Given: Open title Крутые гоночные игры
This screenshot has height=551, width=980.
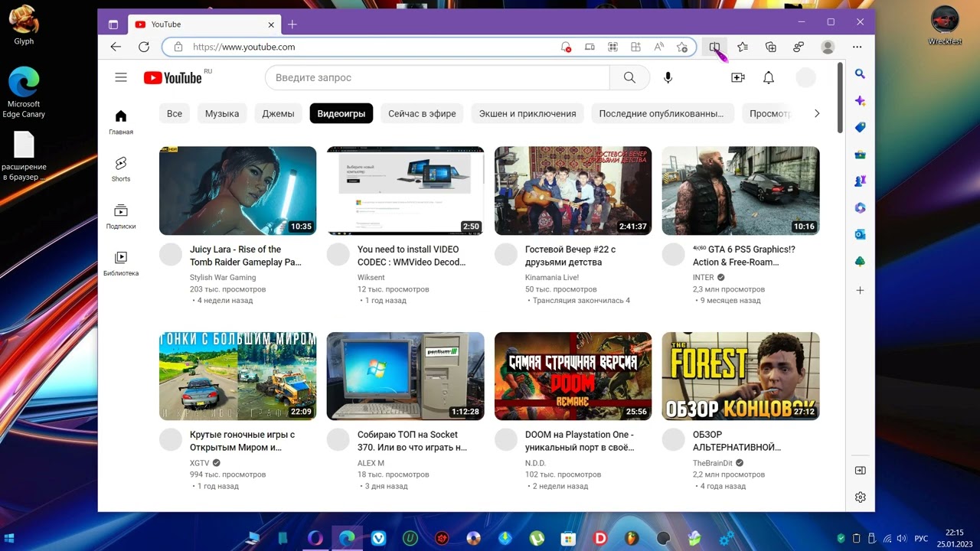Looking at the screenshot, I should (242, 441).
